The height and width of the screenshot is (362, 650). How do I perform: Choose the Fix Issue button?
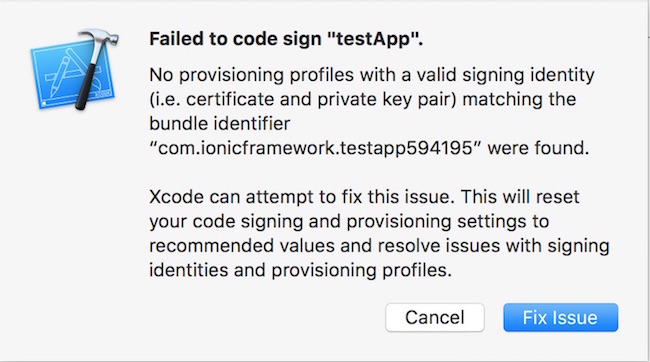(560, 318)
